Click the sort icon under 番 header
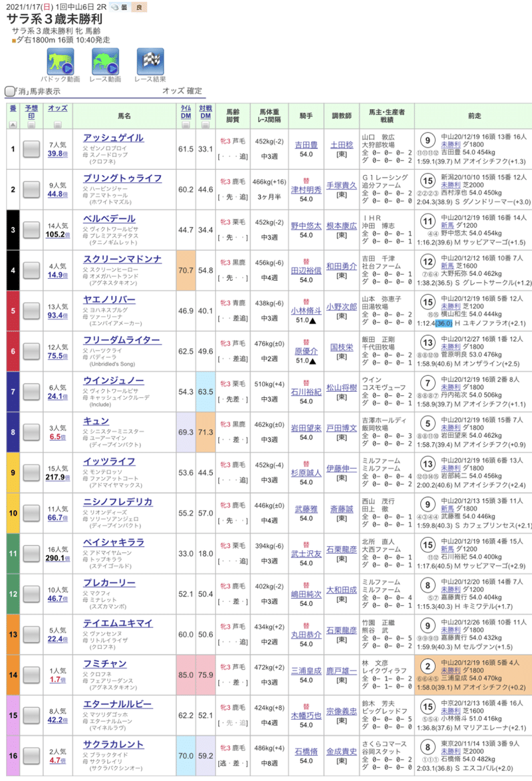Image resolution: width=532 pixels, height=781 pixels. [13, 124]
